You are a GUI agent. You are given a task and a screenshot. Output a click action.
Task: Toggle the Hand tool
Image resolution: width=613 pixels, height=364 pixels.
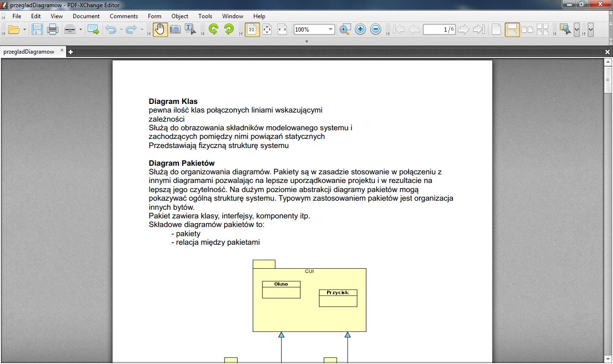click(x=160, y=30)
